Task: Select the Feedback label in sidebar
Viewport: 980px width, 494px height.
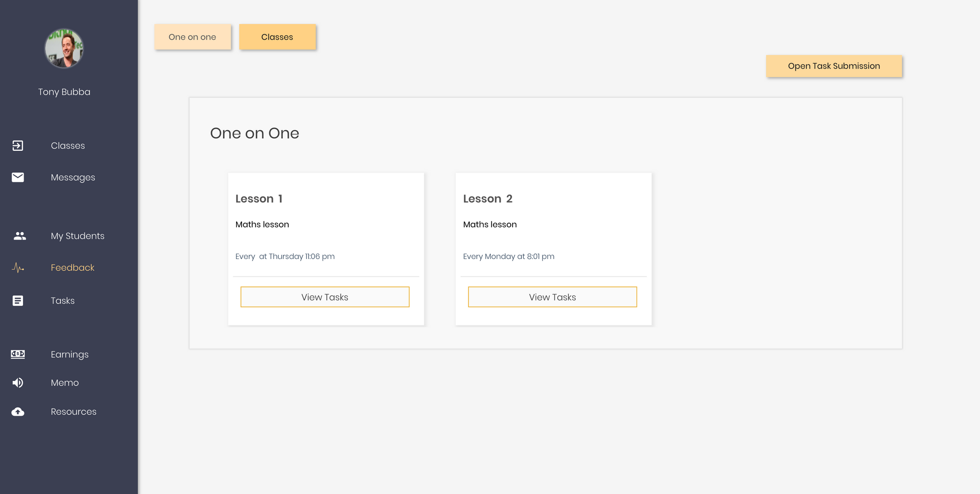Action: click(x=73, y=268)
